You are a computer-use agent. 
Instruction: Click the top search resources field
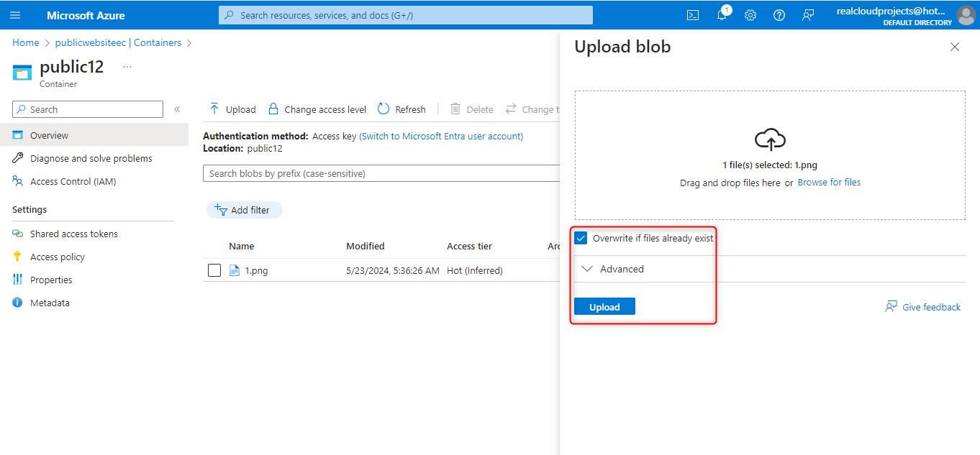tap(406, 15)
